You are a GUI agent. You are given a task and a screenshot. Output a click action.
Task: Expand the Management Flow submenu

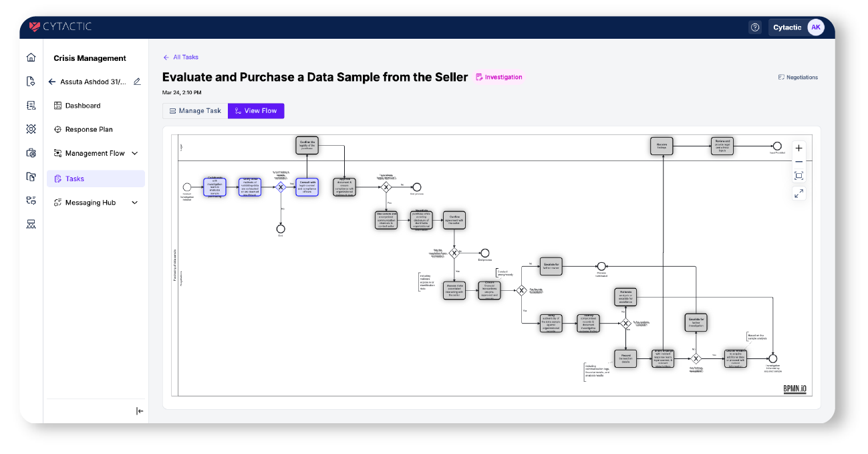point(135,153)
